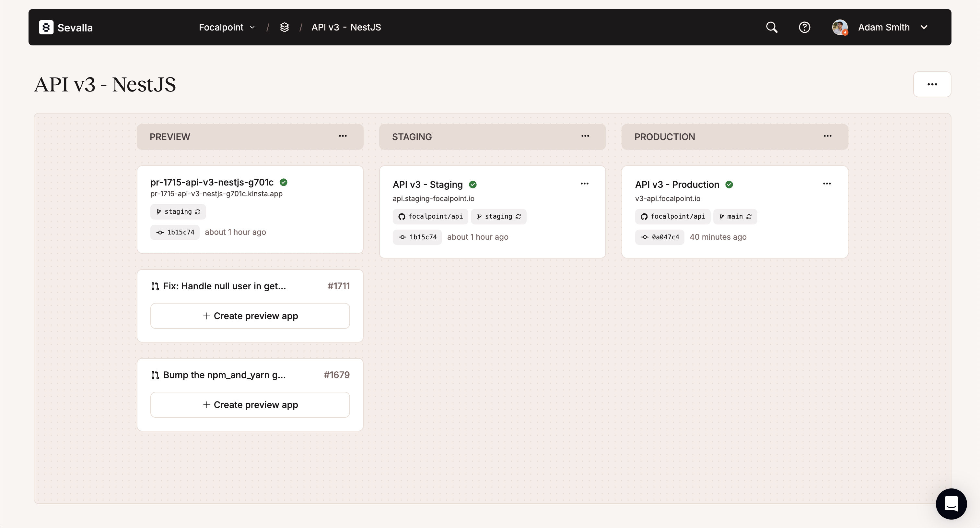Screen dimensions: 980x528
Task: Open the pr-1715-api-v3-nestjs-g701c.kinsta.app URL
Action: 216,194
